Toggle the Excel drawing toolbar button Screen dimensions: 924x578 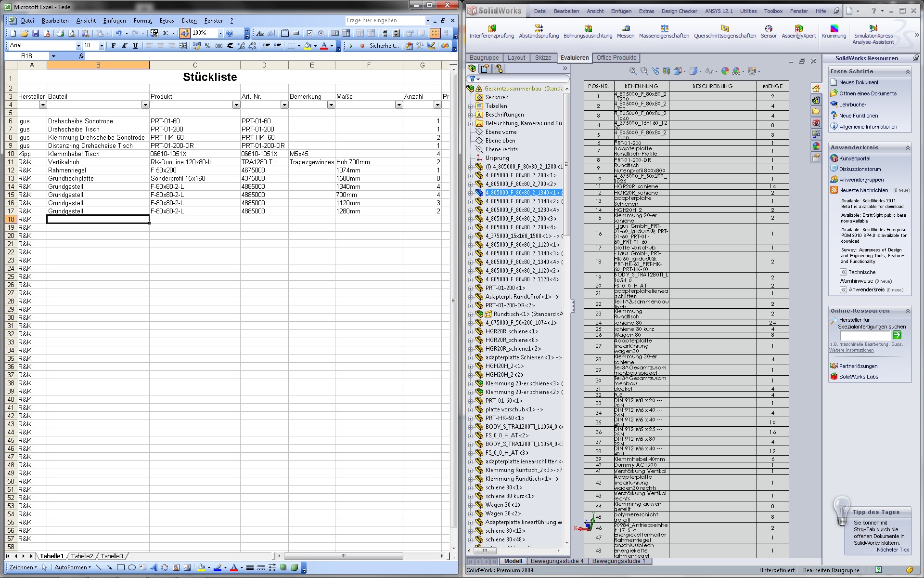[x=185, y=33]
